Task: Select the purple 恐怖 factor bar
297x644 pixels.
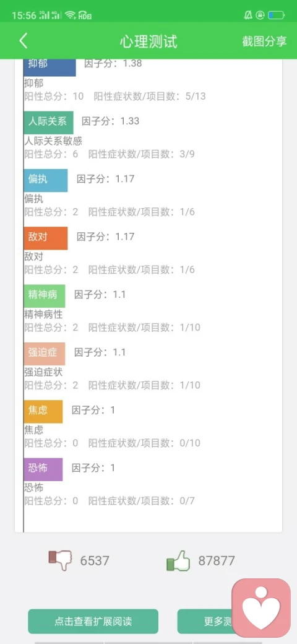Action: 43,469
